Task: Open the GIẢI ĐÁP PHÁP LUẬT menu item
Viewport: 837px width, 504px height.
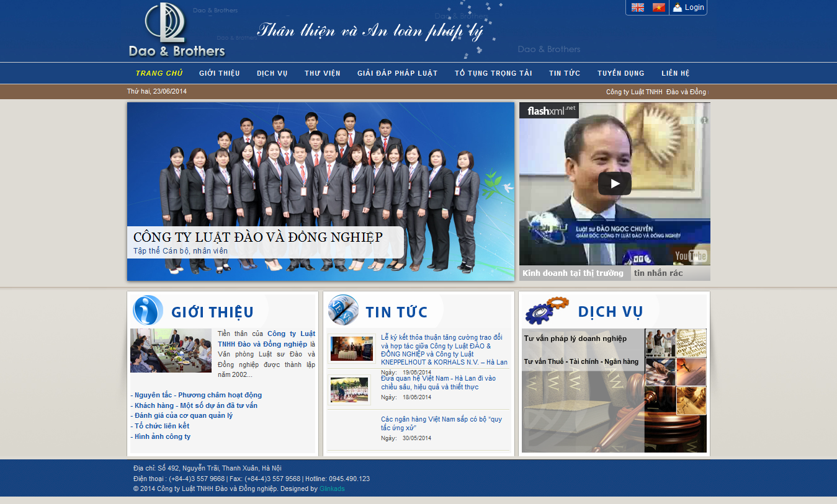Action: (x=396, y=73)
